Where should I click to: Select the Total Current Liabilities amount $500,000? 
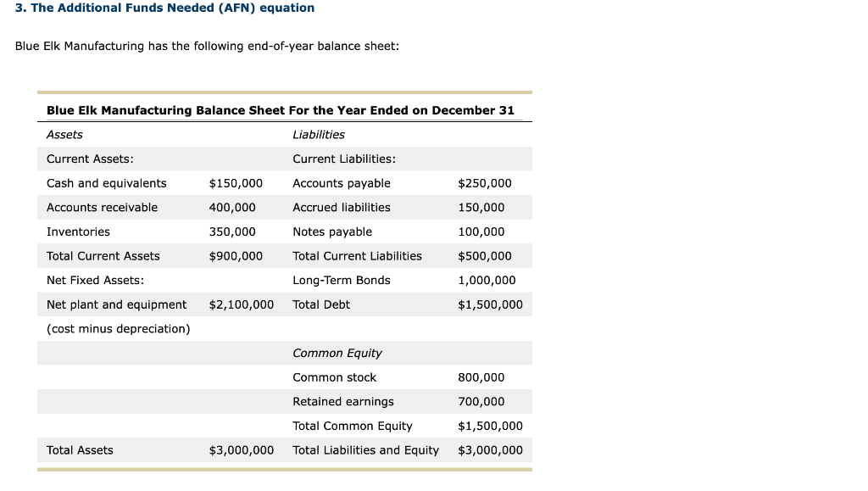(485, 256)
